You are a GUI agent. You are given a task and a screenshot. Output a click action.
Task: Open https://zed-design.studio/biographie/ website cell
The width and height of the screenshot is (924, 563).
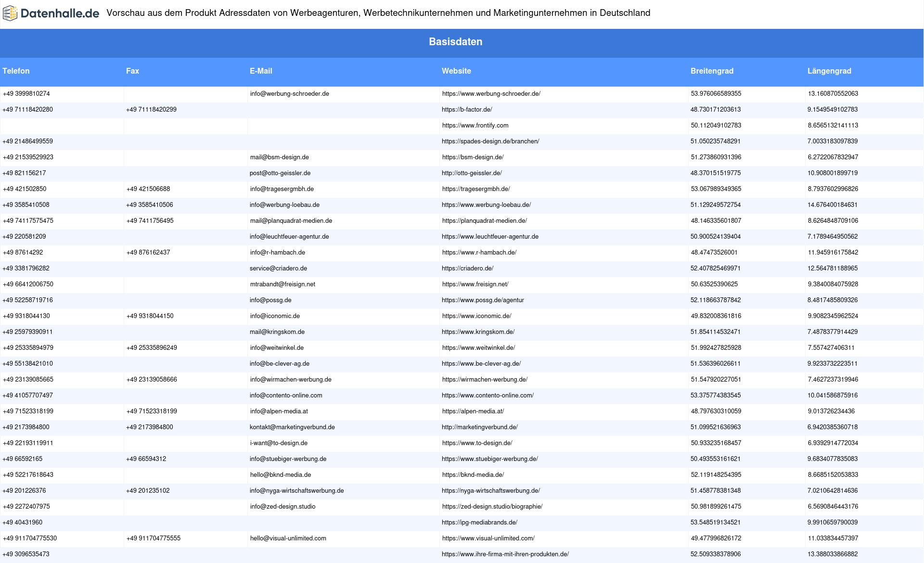tap(492, 507)
